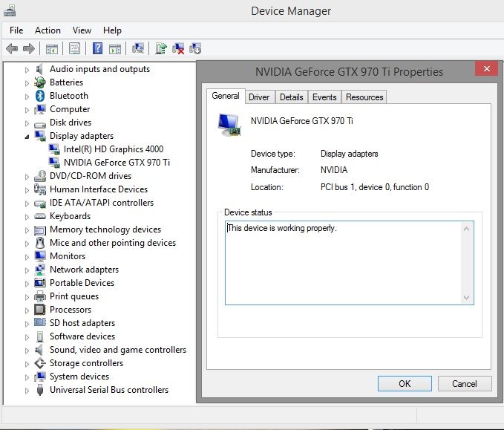Open the Properties sheet toolbar icon
This screenshot has width=504, height=430.
[74, 49]
